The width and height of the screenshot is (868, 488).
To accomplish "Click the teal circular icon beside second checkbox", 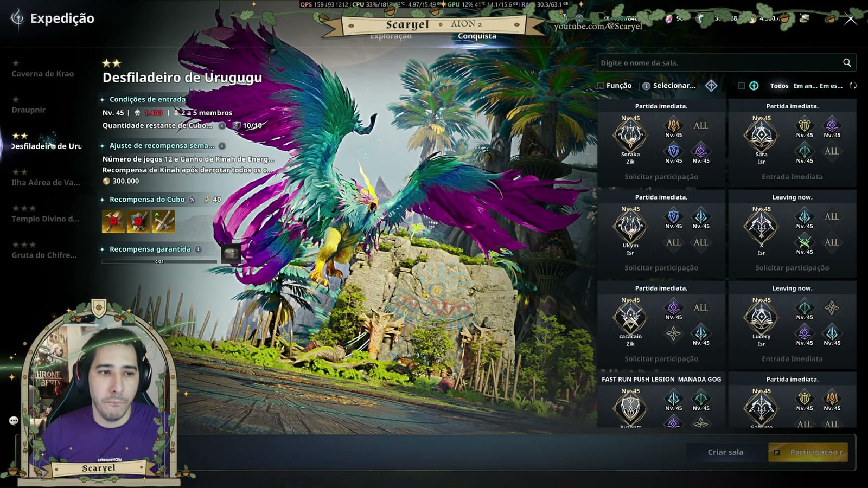I will 754,86.
